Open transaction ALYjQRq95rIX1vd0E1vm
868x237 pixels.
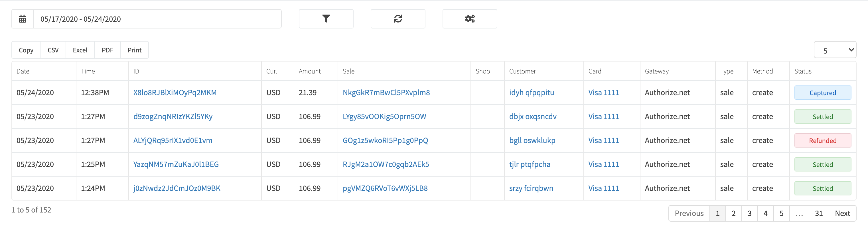tap(173, 140)
